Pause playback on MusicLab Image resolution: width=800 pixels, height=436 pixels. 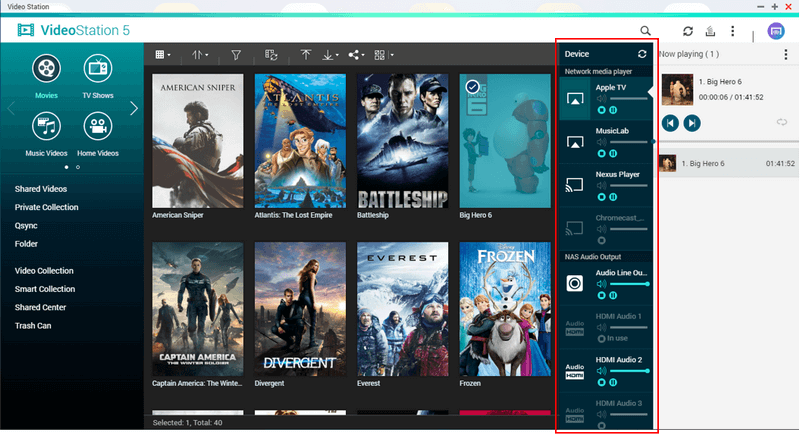[613, 153]
